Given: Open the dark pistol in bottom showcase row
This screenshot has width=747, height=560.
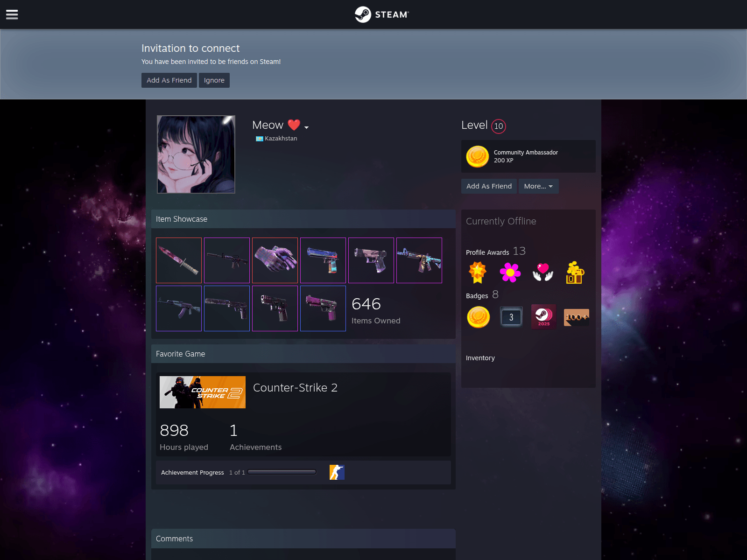Looking at the screenshot, I should (275, 308).
